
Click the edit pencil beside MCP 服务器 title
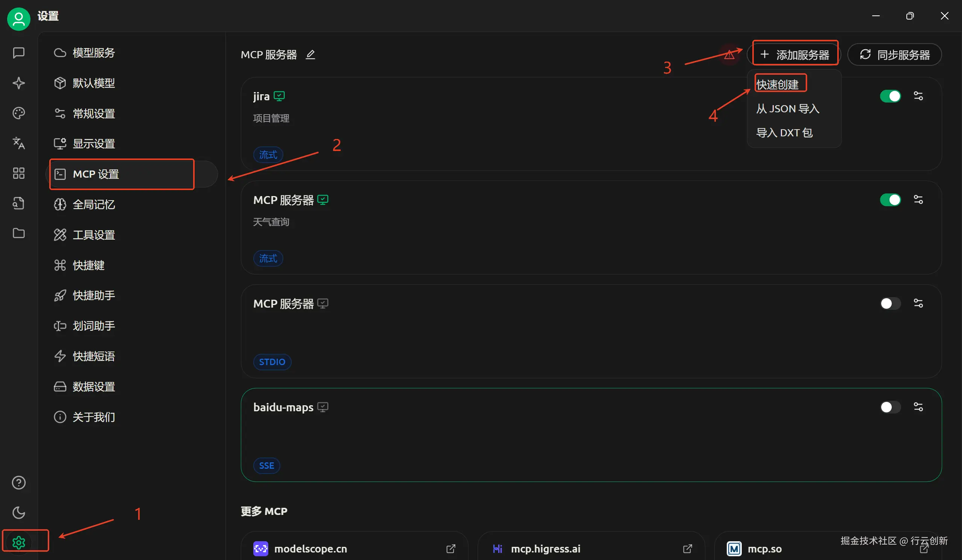310,54
